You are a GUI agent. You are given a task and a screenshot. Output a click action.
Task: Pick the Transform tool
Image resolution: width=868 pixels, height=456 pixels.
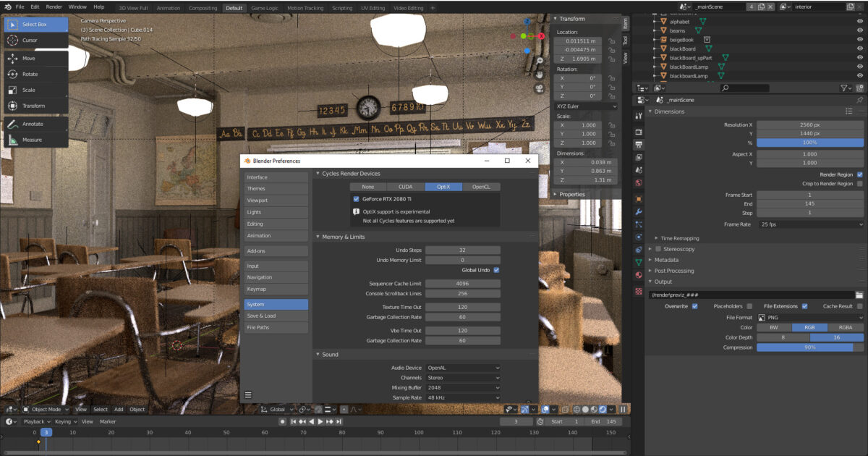coord(36,106)
